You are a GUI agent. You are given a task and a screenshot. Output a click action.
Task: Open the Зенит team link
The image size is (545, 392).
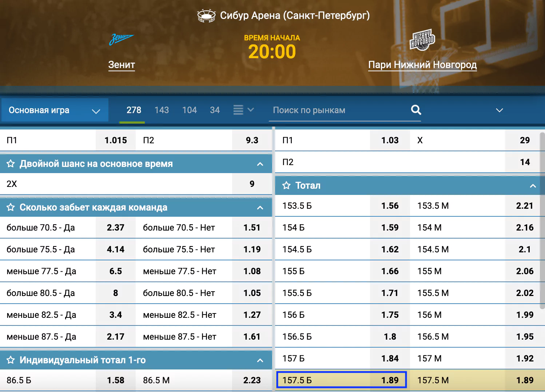(122, 65)
